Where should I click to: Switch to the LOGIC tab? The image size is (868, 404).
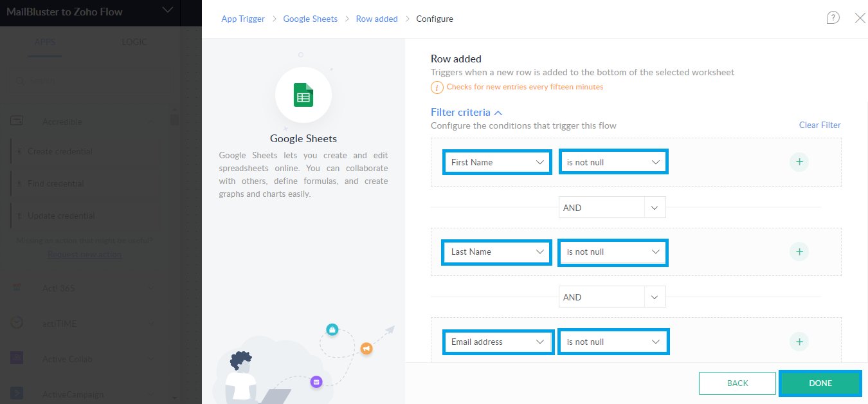click(x=134, y=41)
